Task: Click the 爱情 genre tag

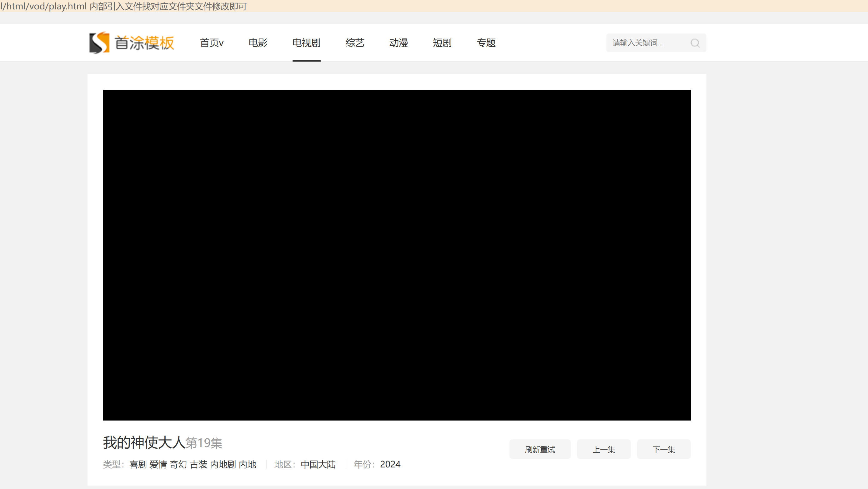Action: 158,464
